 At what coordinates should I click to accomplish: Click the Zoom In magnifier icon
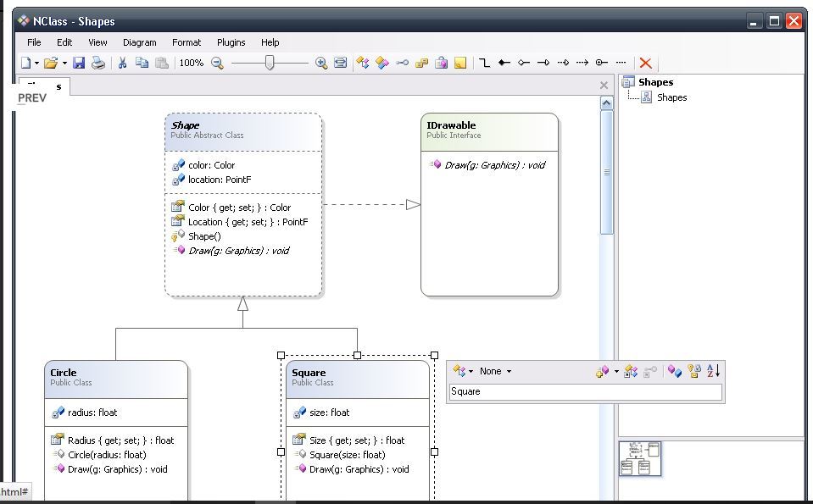point(321,63)
